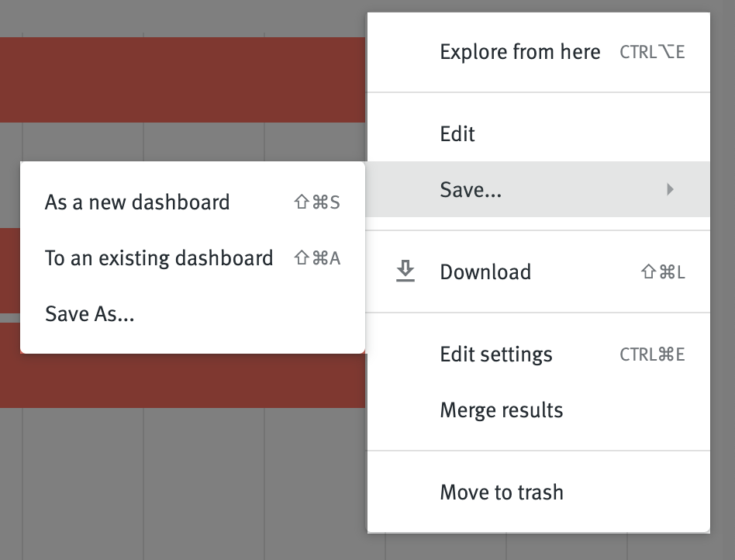Click the ⇧⌘A shortcut label
This screenshot has height=560, width=735.
click(x=315, y=258)
